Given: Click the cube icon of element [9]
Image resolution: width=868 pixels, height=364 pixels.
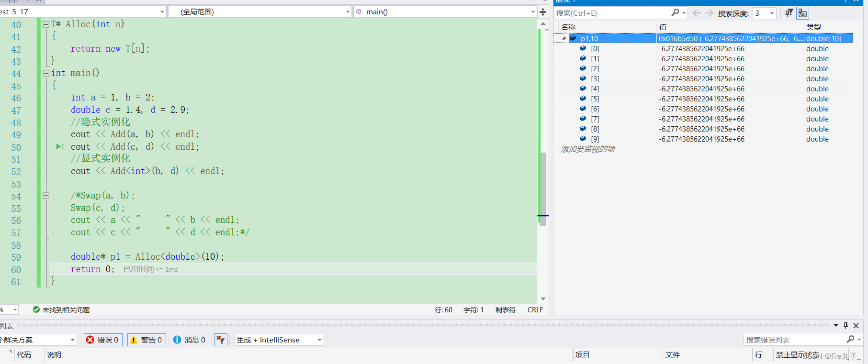Looking at the screenshot, I should (x=583, y=139).
